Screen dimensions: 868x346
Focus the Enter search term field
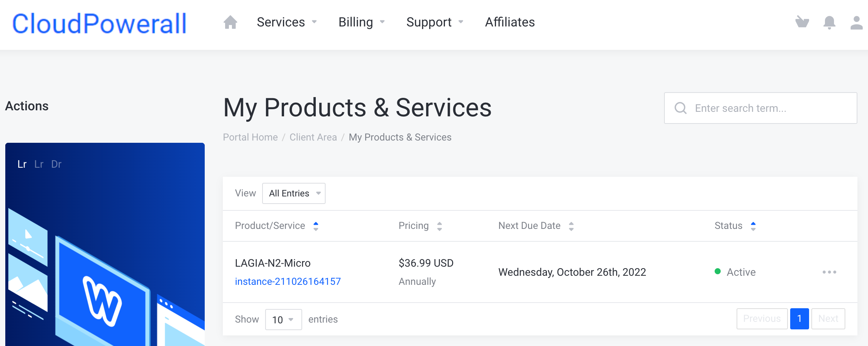pos(761,108)
